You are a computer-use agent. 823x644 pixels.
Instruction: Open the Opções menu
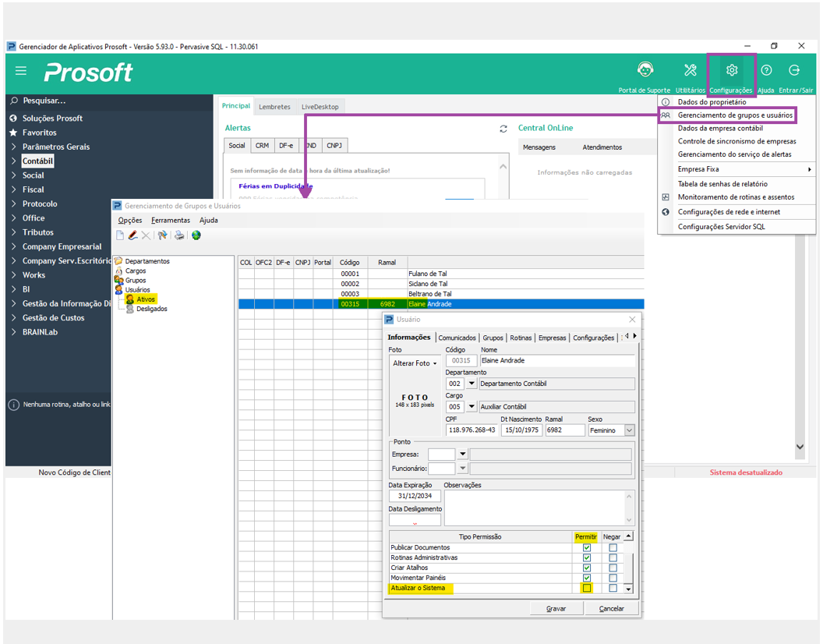tap(129, 221)
